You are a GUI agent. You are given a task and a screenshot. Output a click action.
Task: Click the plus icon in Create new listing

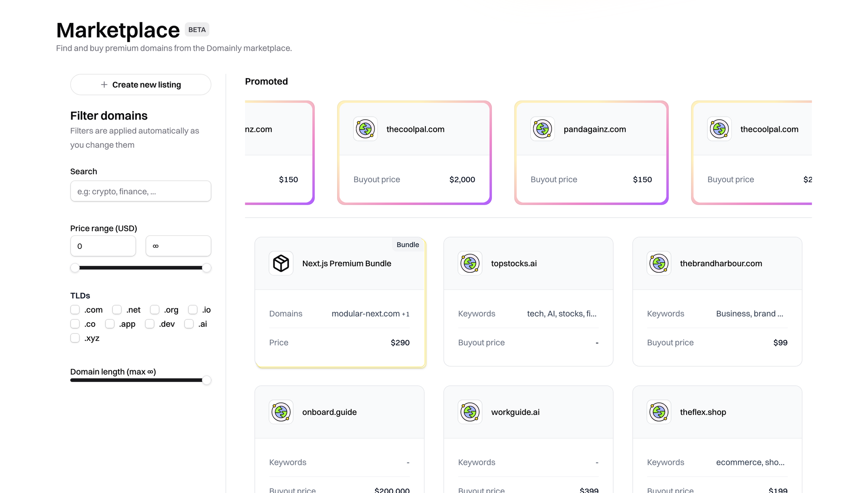pos(104,85)
